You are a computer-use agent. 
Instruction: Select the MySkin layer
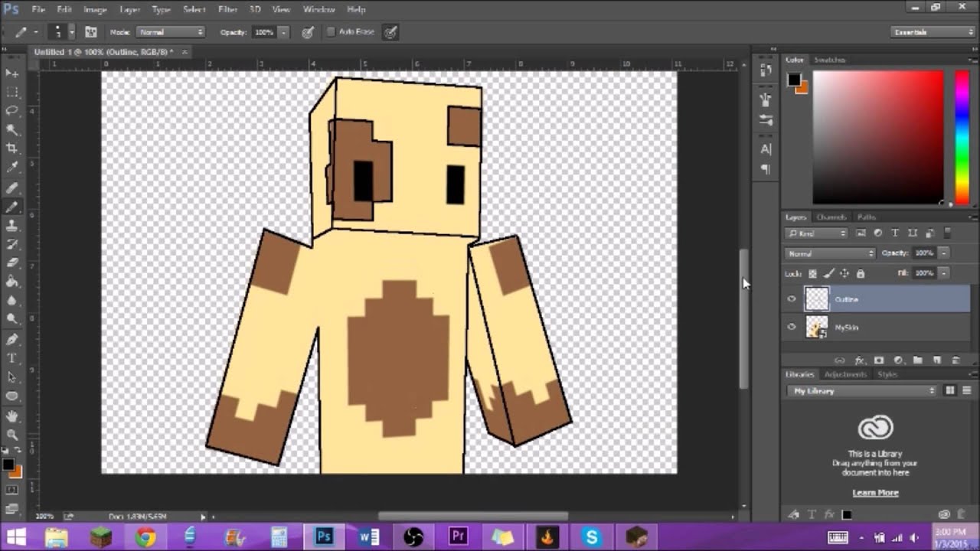tap(875, 328)
